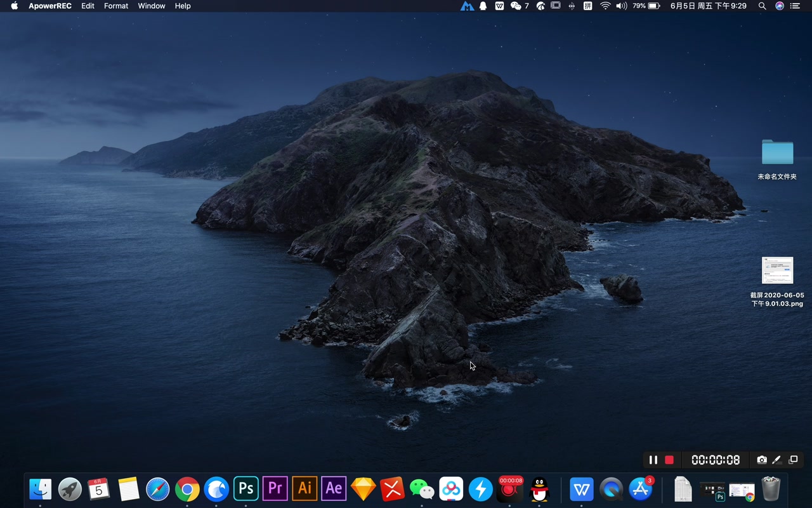Open Notes in the Dock
This screenshot has width=812, height=508.
[129, 489]
